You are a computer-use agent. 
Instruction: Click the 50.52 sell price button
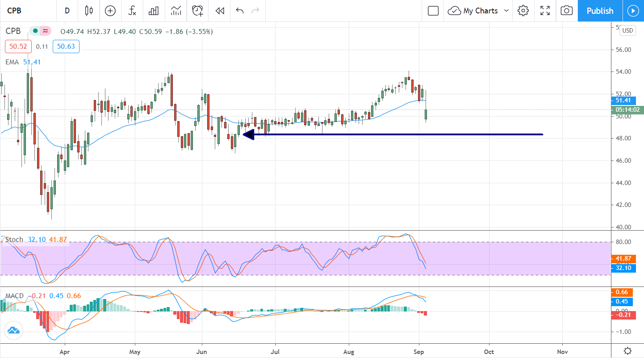(18, 46)
